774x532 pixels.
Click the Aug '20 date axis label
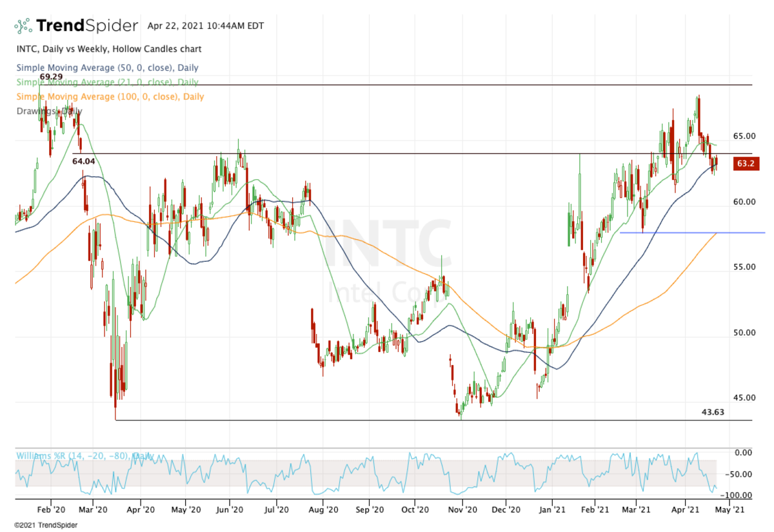322,509
